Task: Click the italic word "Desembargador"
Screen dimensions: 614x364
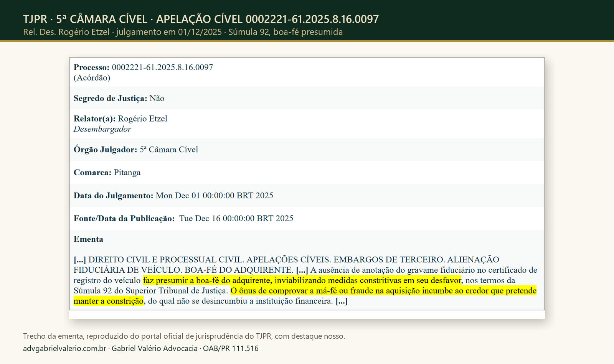Action: 102,129
